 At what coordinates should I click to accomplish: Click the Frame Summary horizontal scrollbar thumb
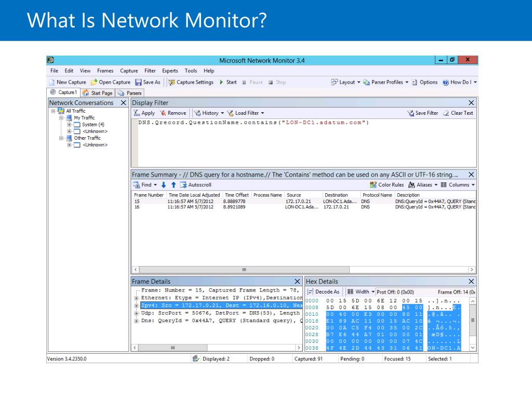click(x=244, y=270)
